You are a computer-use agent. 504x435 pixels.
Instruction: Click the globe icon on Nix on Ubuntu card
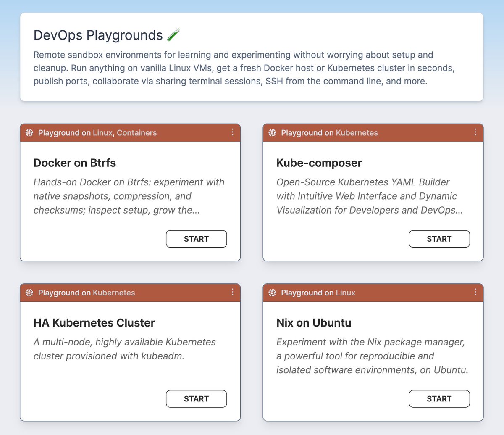272,293
